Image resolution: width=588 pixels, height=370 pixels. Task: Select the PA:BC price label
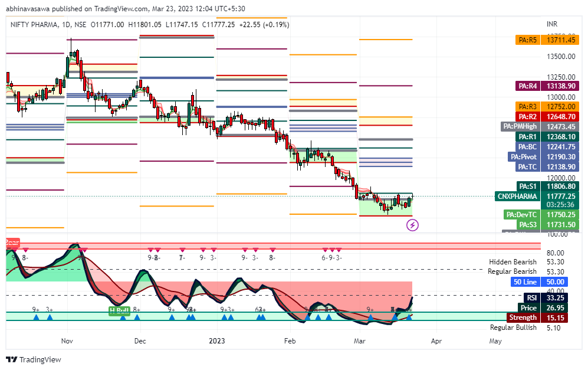click(x=528, y=147)
